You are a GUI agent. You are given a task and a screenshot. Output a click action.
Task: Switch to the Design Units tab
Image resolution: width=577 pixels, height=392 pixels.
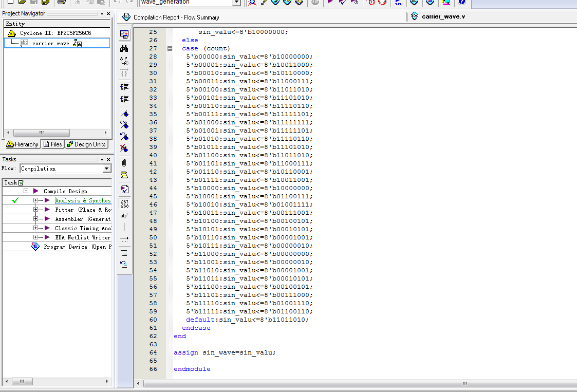coord(86,144)
